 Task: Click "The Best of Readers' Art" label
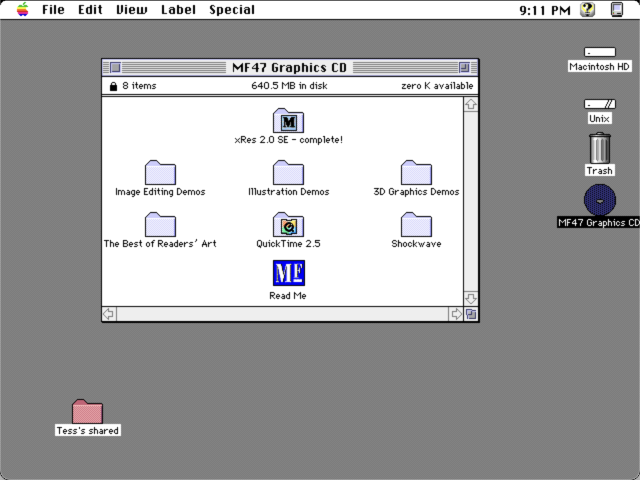[160, 244]
